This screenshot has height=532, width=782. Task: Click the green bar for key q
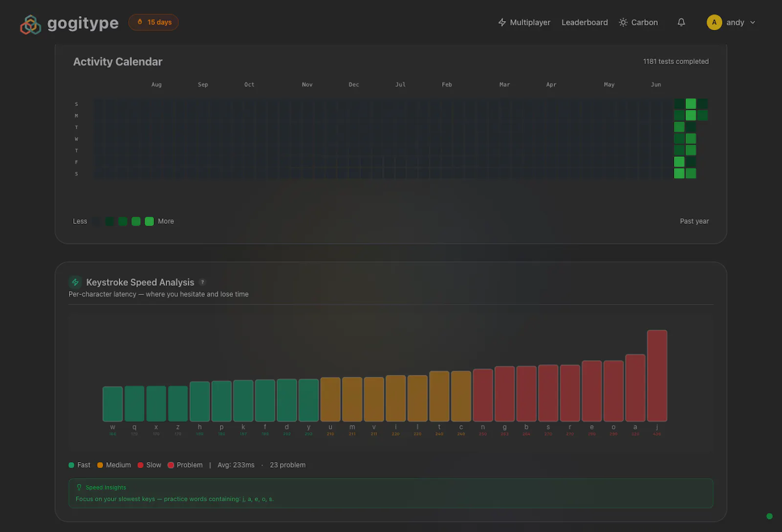(x=134, y=404)
